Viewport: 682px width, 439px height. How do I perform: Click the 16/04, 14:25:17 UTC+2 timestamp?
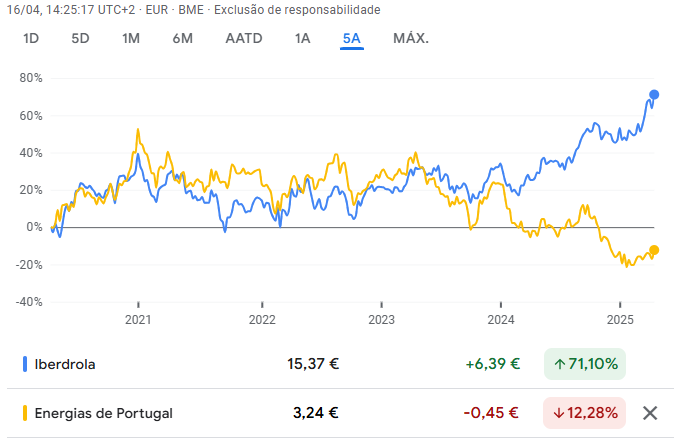point(71,10)
